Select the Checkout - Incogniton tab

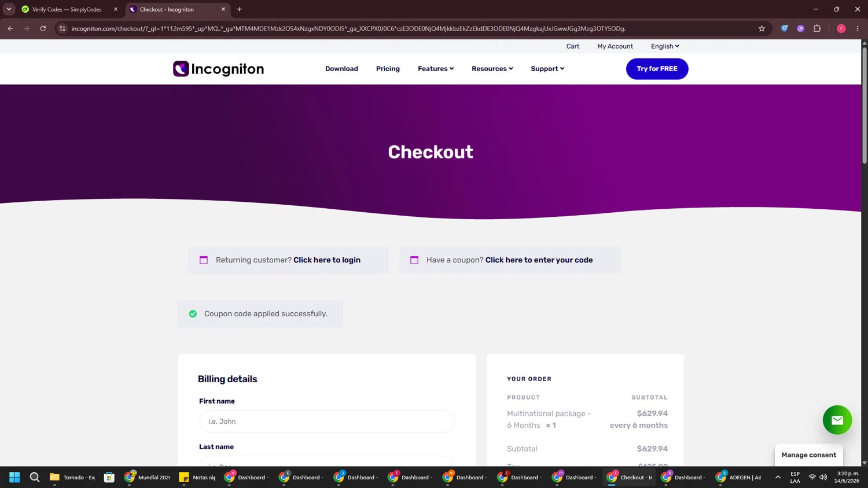pyautogui.click(x=167, y=9)
